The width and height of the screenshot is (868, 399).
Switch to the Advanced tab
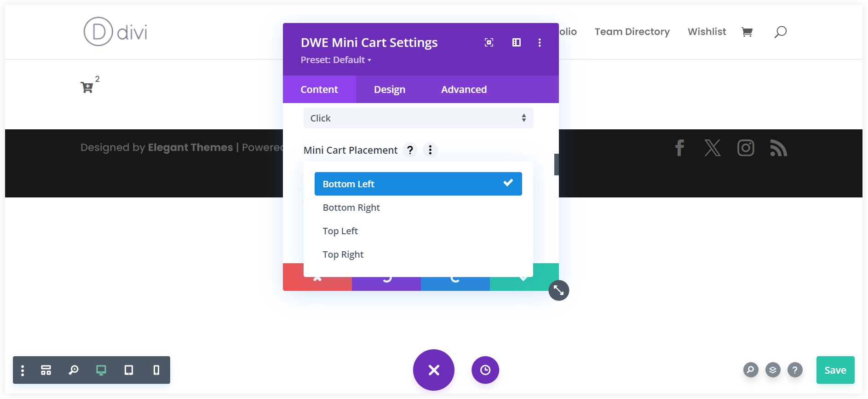tap(464, 89)
